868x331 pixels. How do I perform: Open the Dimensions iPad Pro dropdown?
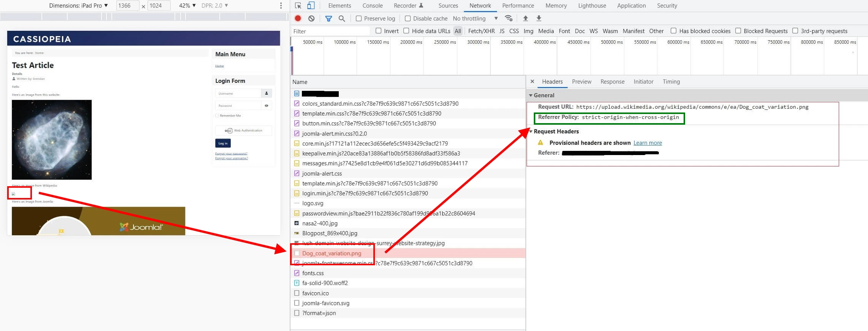(x=79, y=6)
